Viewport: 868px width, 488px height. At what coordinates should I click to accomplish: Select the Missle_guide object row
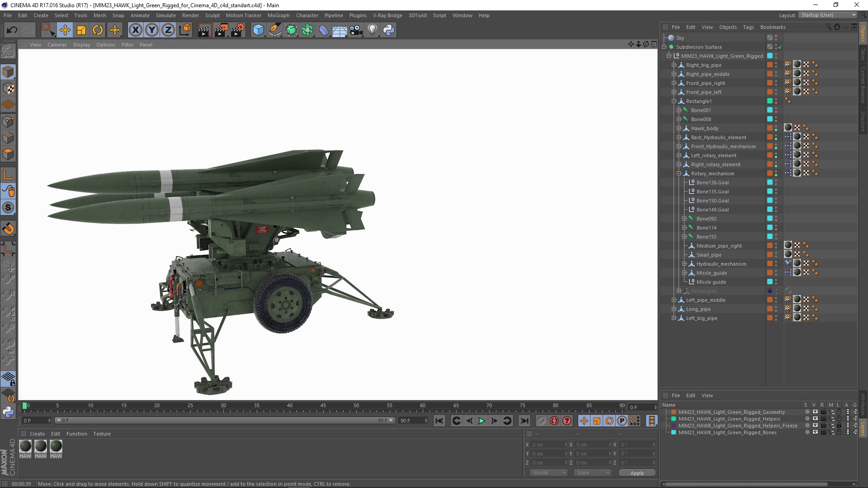711,273
